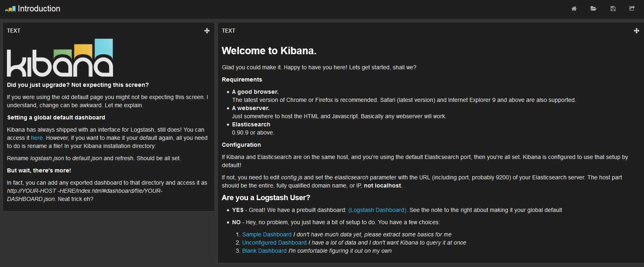Click move handle on left TEXT panel

click(x=207, y=31)
